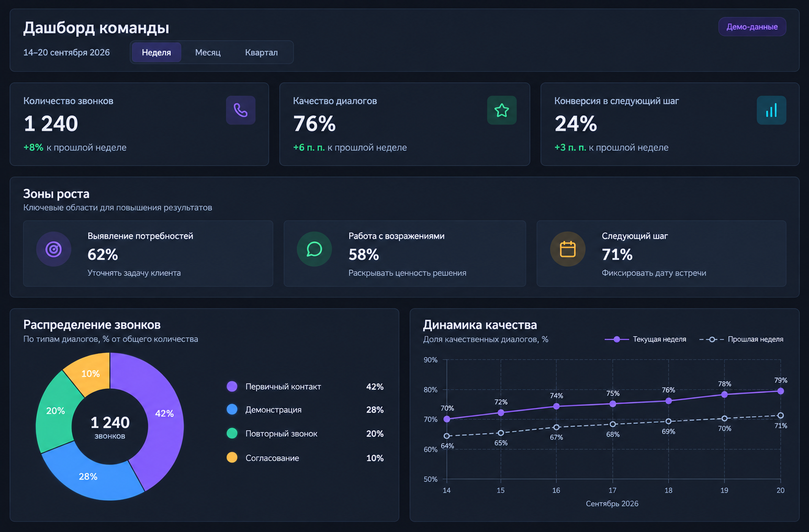Screen dimensions: 809x532
Task: Click the 74% data point on September 16
Action: (x=556, y=406)
